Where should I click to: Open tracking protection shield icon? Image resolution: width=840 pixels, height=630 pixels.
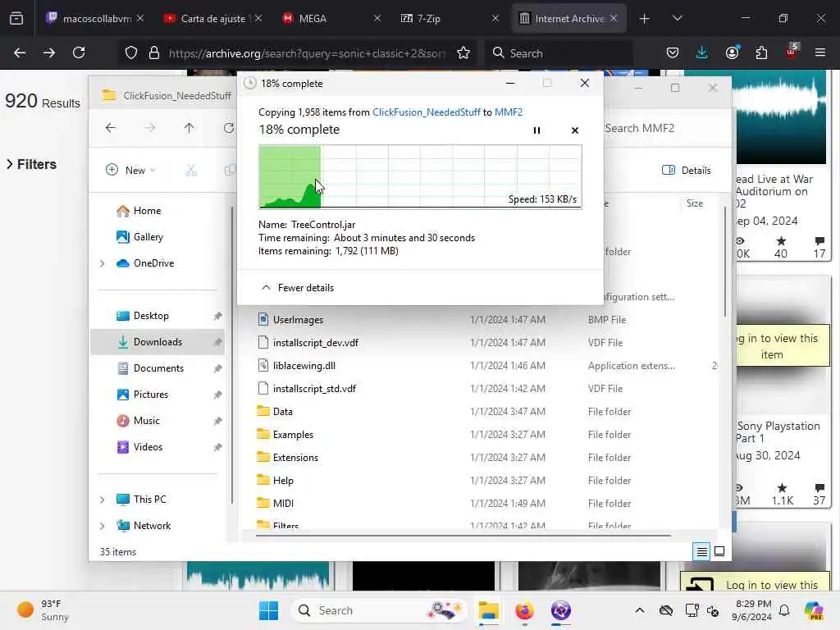[x=131, y=52]
